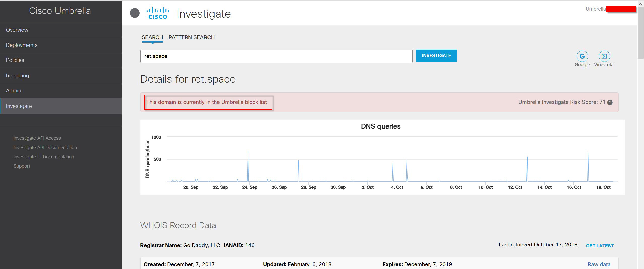Select Reporting in the sidebar
The image size is (644, 269).
click(x=18, y=75)
